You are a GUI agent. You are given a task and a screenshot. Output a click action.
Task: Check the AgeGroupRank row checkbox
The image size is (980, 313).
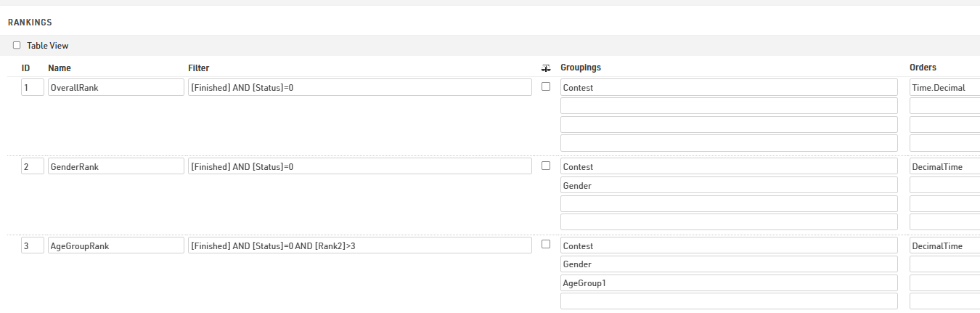click(546, 245)
